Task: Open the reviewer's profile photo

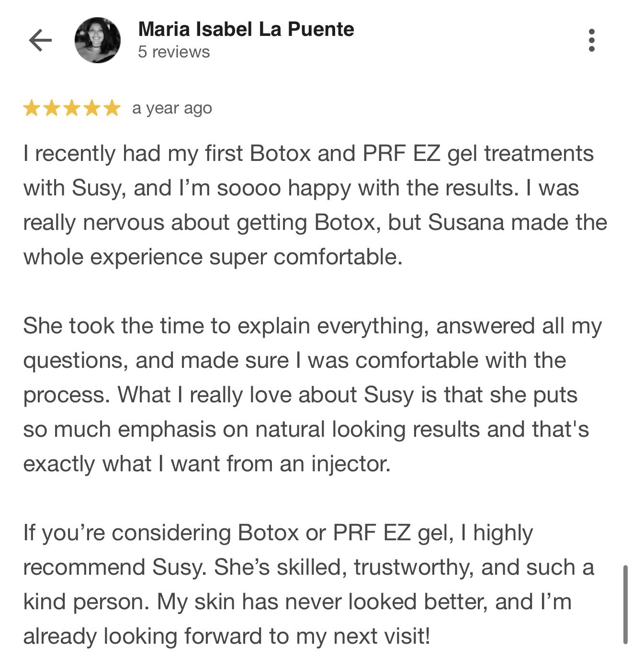Action: (98, 40)
